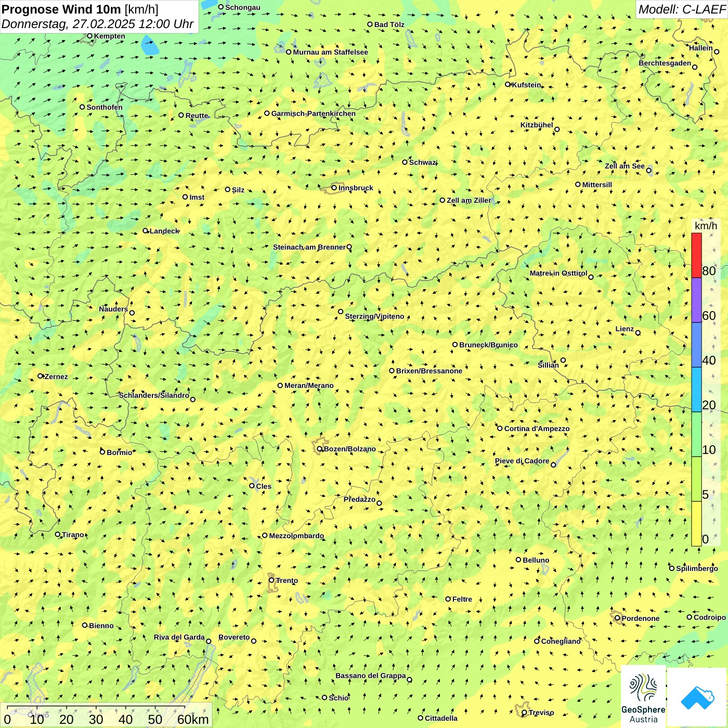Click the 'Steinach am Brenner' map label
The height and width of the screenshot is (728, 728).
(309, 247)
